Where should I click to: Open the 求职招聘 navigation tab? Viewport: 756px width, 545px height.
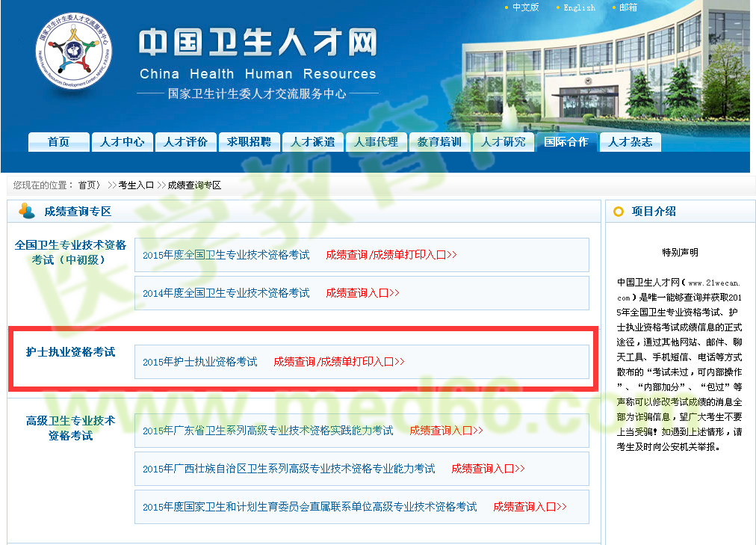(249, 141)
